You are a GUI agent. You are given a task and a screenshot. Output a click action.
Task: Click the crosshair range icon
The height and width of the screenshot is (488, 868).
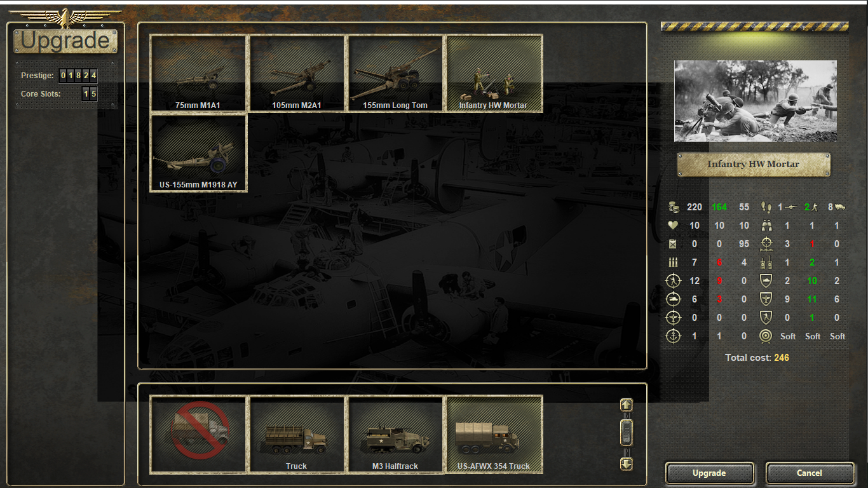point(766,244)
